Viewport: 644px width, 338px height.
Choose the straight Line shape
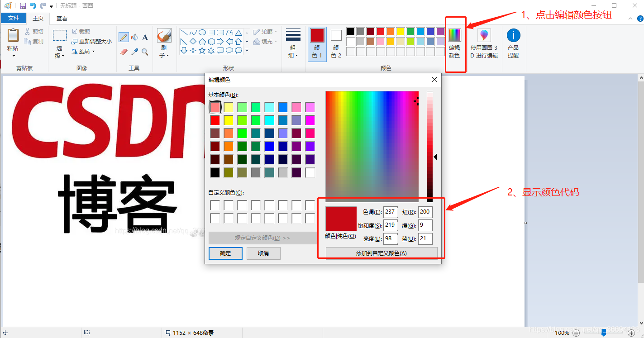tap(184, 33)
